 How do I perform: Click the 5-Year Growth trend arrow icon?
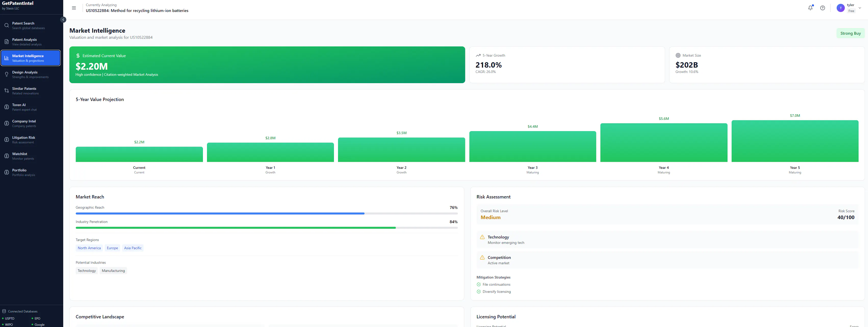click(478, 55)
